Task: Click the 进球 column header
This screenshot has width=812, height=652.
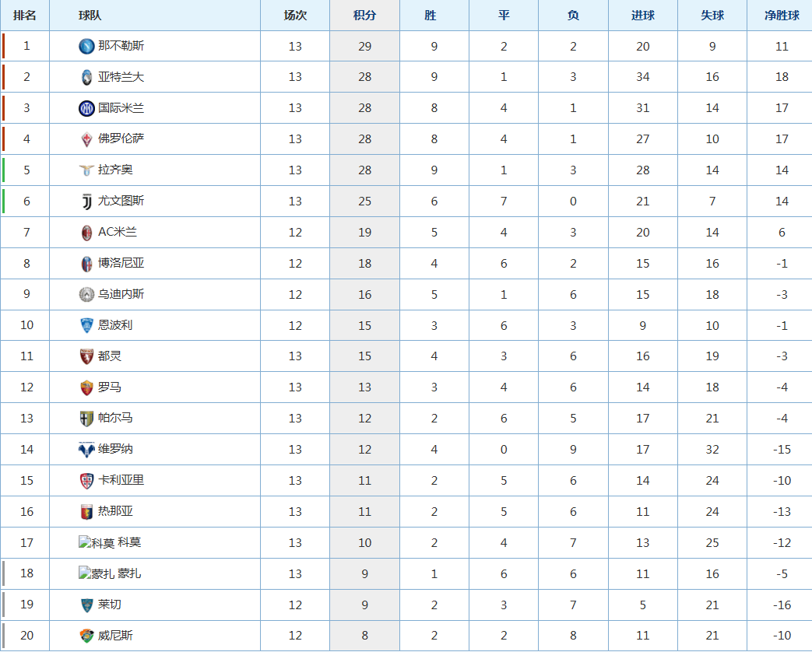Action: [x=642, y=16]
